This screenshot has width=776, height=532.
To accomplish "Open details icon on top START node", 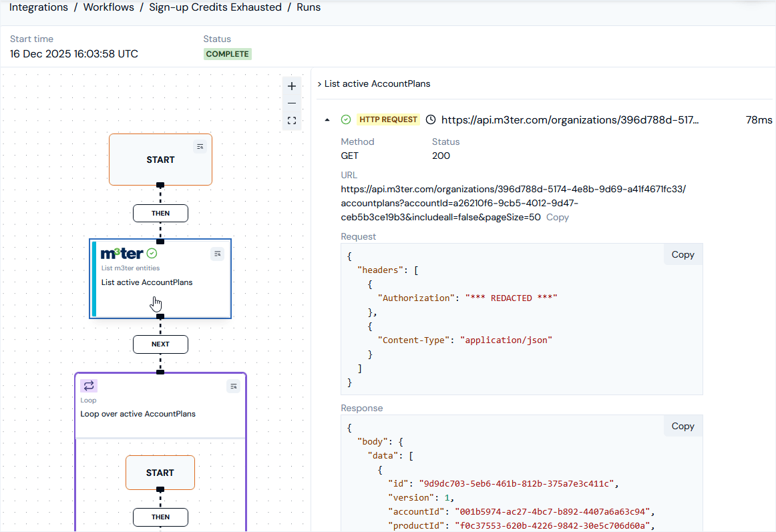I will click(x=200, y=146).
